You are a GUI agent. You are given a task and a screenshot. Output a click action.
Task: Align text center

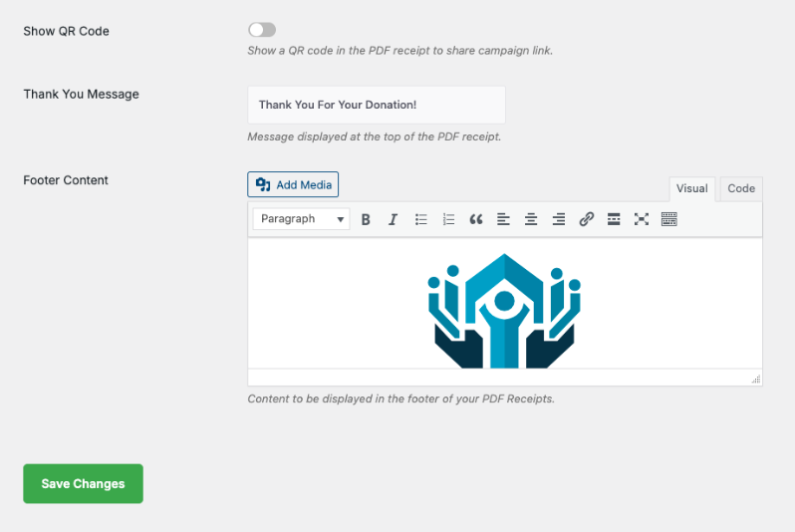pos(531,219)
